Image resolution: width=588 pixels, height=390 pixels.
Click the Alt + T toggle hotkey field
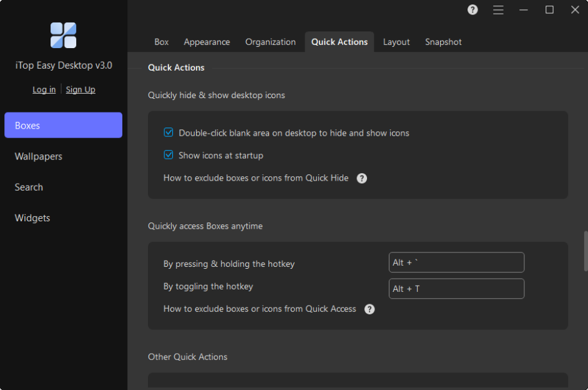tap(456, 289)
